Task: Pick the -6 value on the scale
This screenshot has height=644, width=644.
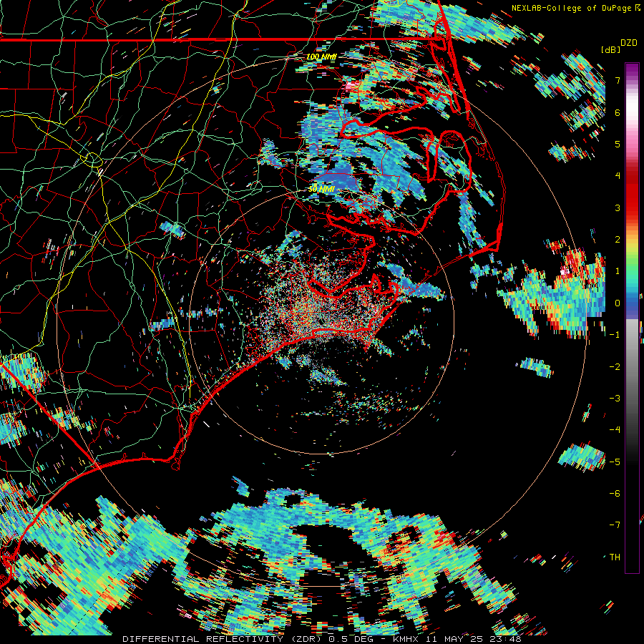Action: 615,494
